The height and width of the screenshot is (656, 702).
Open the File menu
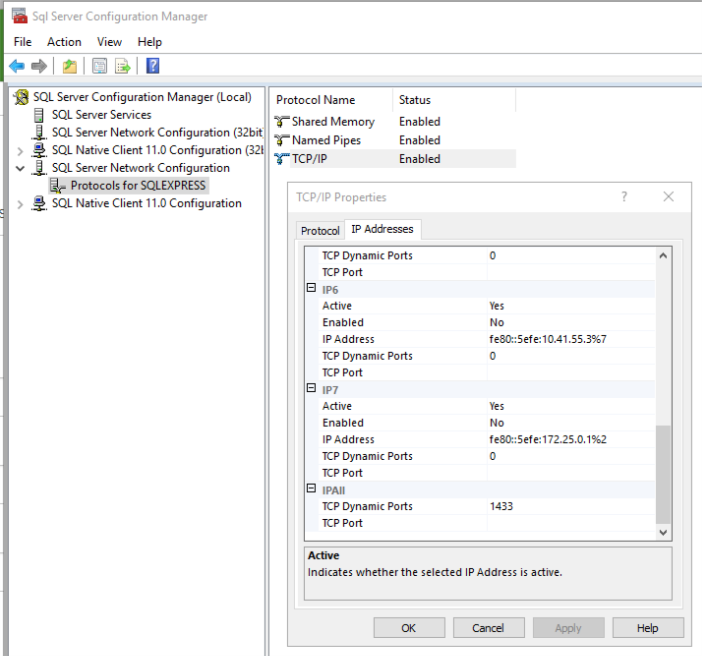[22, 42]
